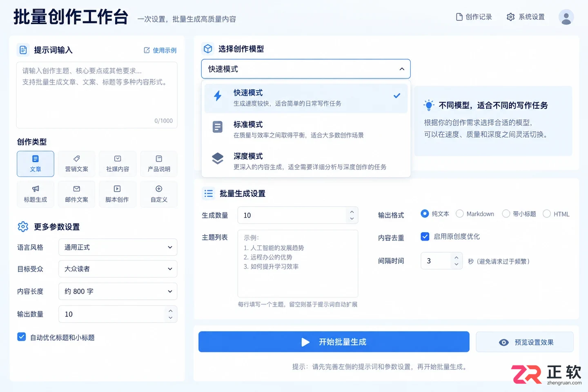Click the 选择创作模型 cube icon
Screen dimensions: 588x392
point(208,49)
